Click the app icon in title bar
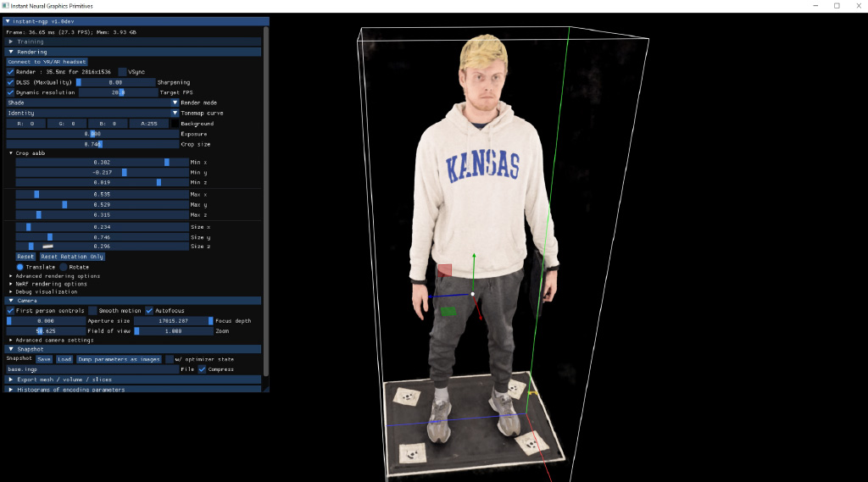 click(5, 6)
